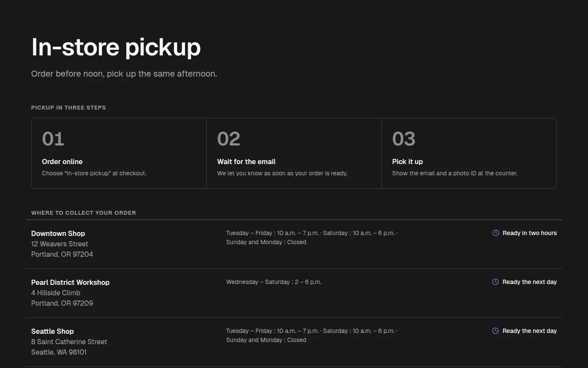588x368 pixels.
Task: Click the "PICKUP IN THREE STEPS" label
Action: tap(68, 107)
